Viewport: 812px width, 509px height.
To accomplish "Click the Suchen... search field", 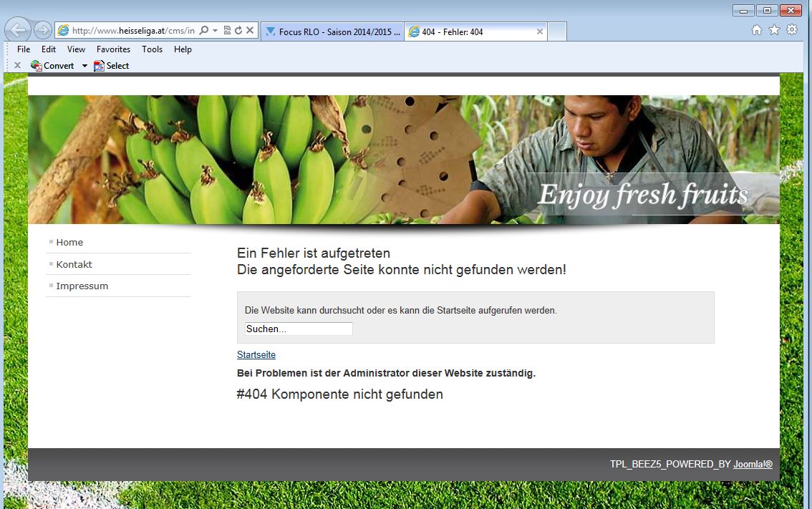I will click(299, 329).
